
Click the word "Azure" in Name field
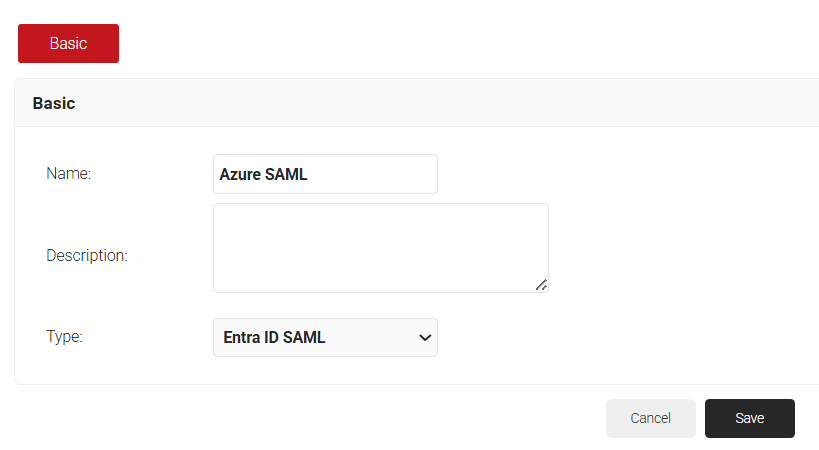point(239,174)
